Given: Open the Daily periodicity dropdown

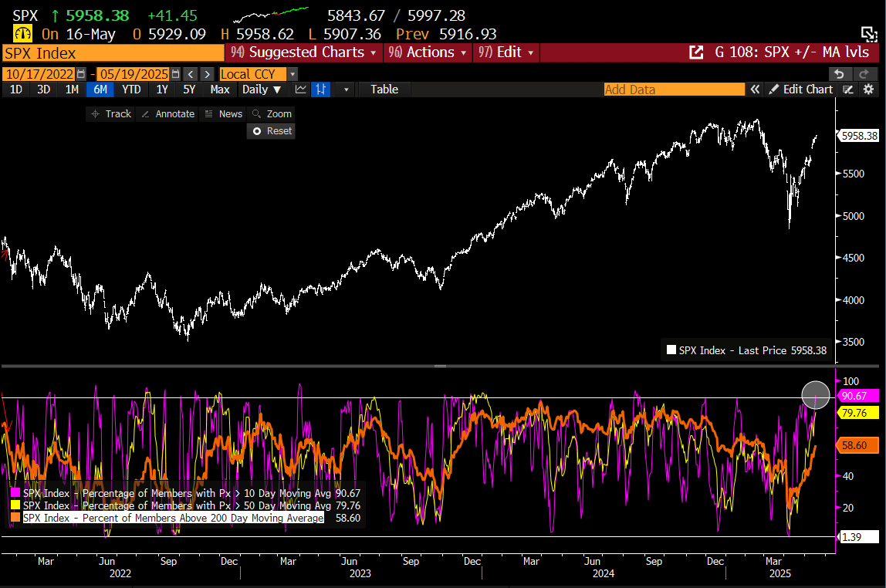Looking at the screenshot, I should coord(262,90).
